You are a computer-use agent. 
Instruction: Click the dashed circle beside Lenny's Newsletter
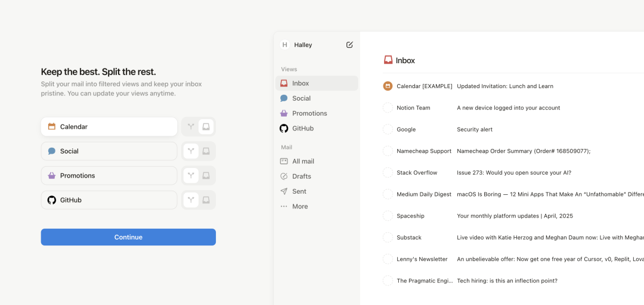tap(388, 259)
